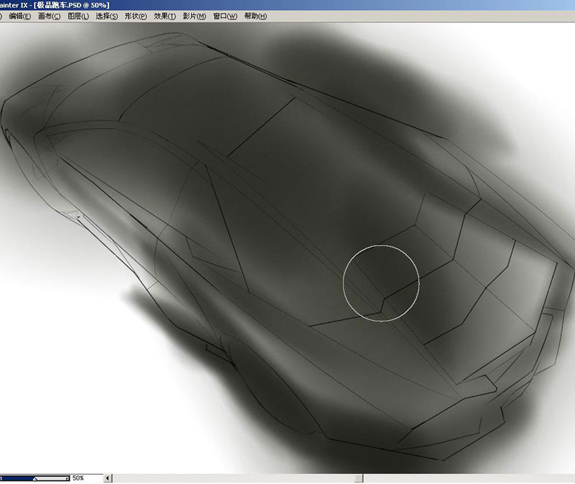
Task: Open the 选择(S) select menu
Action: (x=107, y=16)
